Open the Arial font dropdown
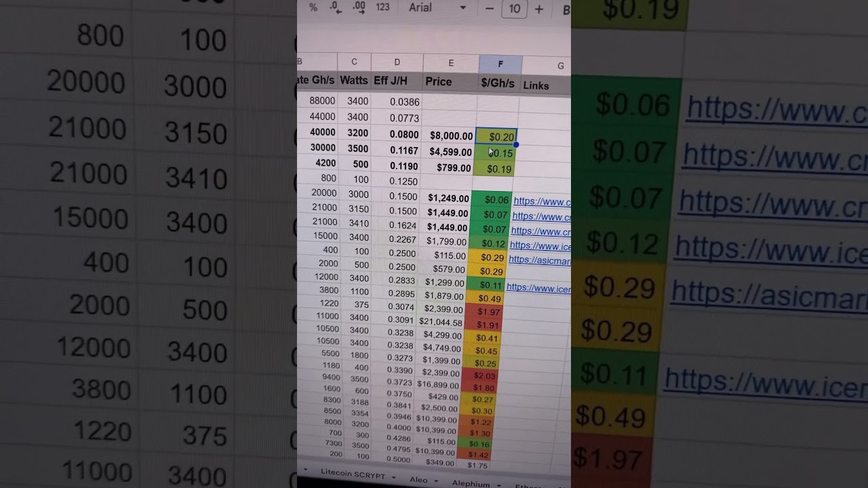Image resolution: width=868 pixels, height=488 pixels. pyautogui.click(x=437, y=7)
